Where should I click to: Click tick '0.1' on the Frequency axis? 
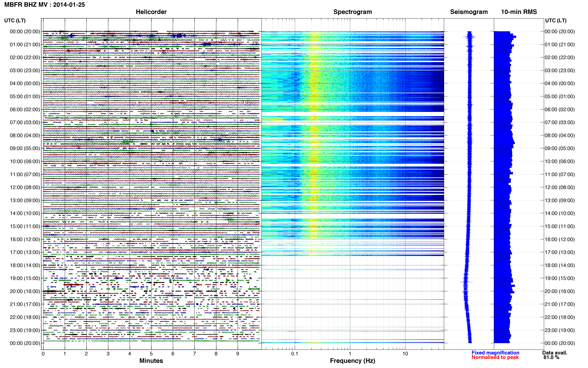point(295,354)
